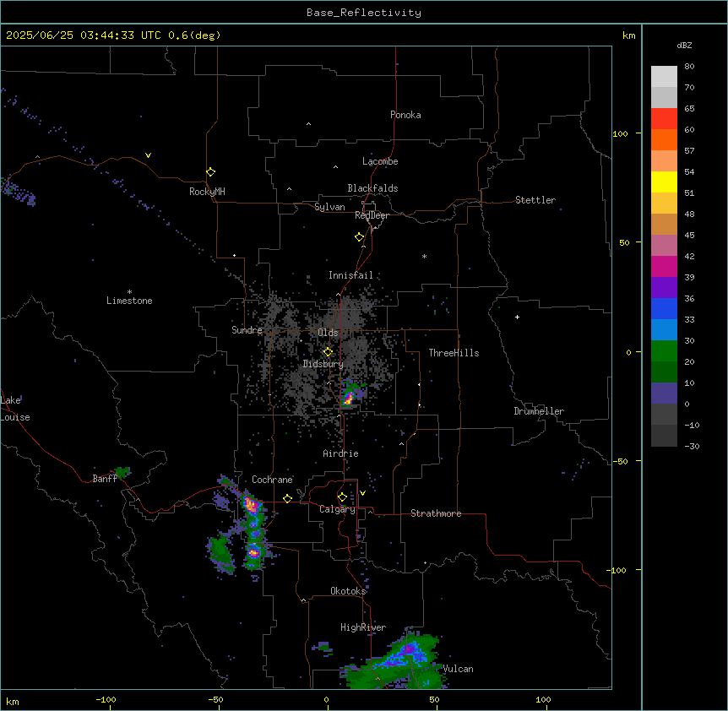Click the Strathmore town label

pos(436,513)
